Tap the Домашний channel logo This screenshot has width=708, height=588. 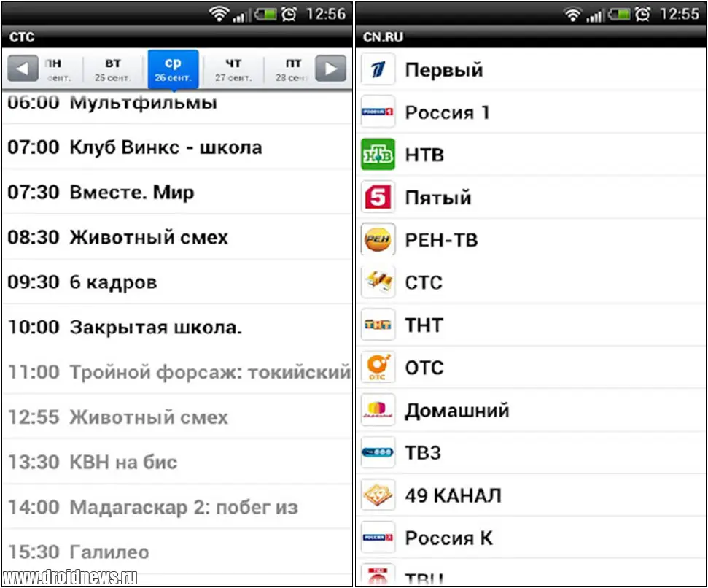tap(378, 410)
